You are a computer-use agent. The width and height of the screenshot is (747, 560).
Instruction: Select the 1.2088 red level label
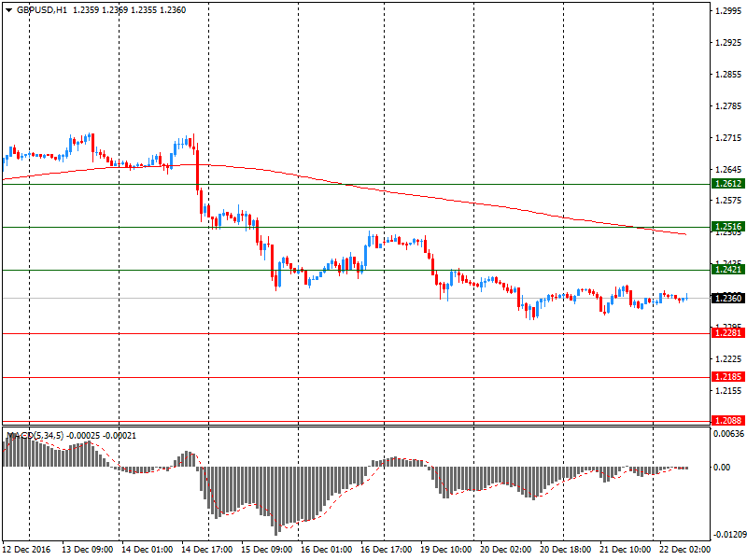point(728,421)
